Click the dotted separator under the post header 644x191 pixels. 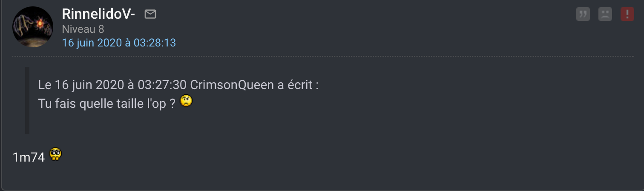[x=323, y=56]
